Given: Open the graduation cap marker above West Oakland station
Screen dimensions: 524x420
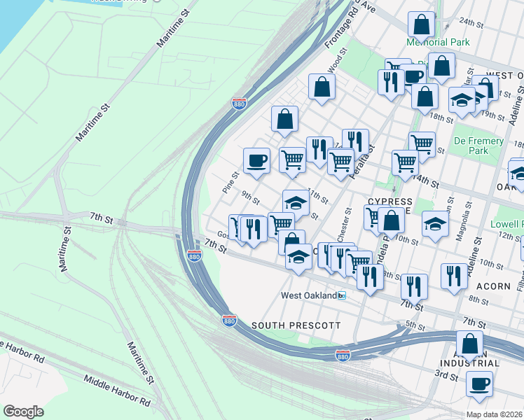Looking at the screenshot, I should click(x=298, y=259).
